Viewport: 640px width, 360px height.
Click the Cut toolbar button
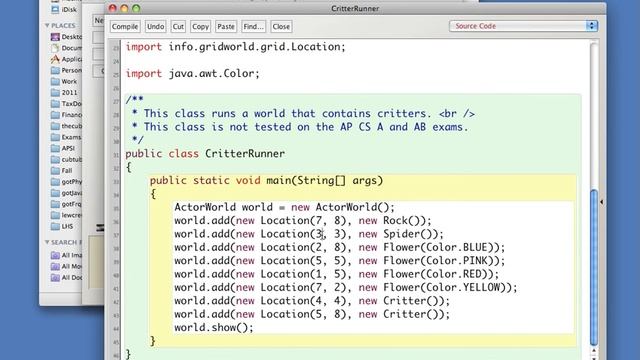178,27
